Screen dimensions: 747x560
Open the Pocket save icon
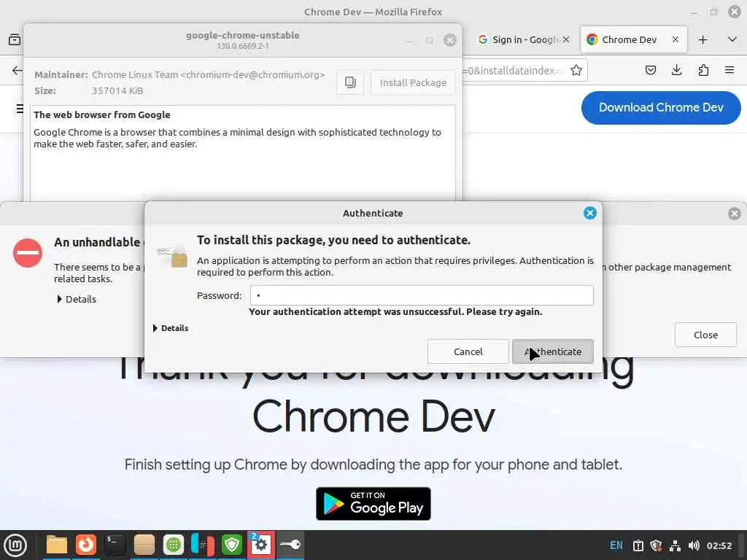point(650,71)
